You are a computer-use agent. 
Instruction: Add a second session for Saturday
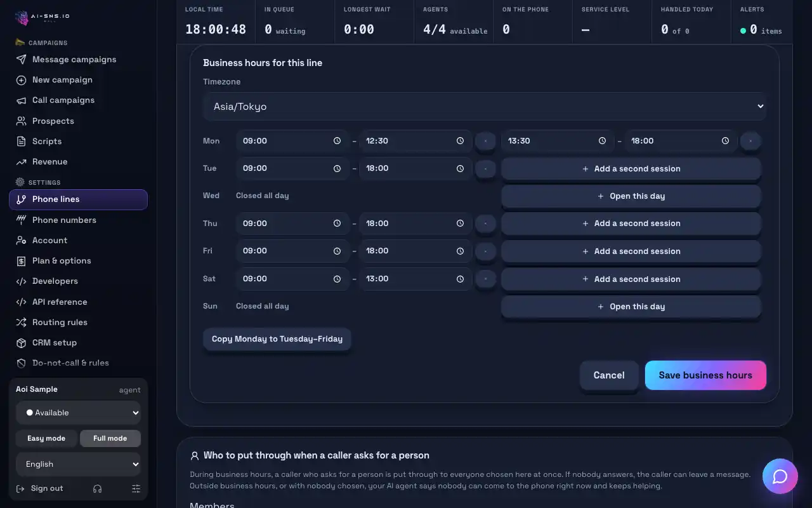631,279
